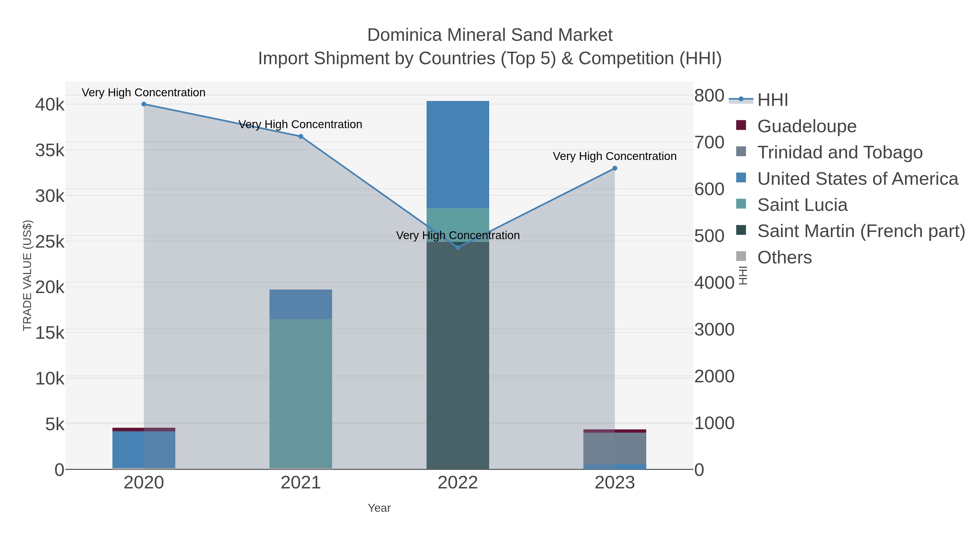Toggle the Others legend label
The height and width of the screenshot is (551, 980).
point(785,257)
